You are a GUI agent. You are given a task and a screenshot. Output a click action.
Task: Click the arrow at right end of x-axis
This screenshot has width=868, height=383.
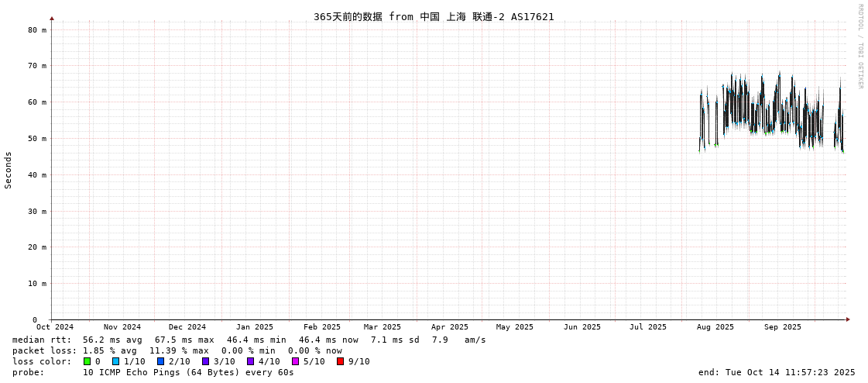point(848,319)
